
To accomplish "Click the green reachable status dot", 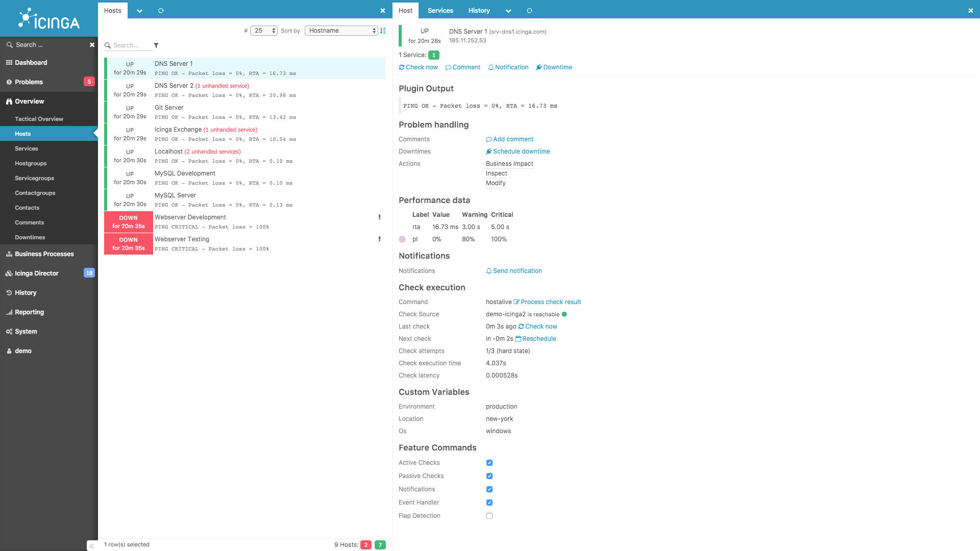I will point(564,314).
